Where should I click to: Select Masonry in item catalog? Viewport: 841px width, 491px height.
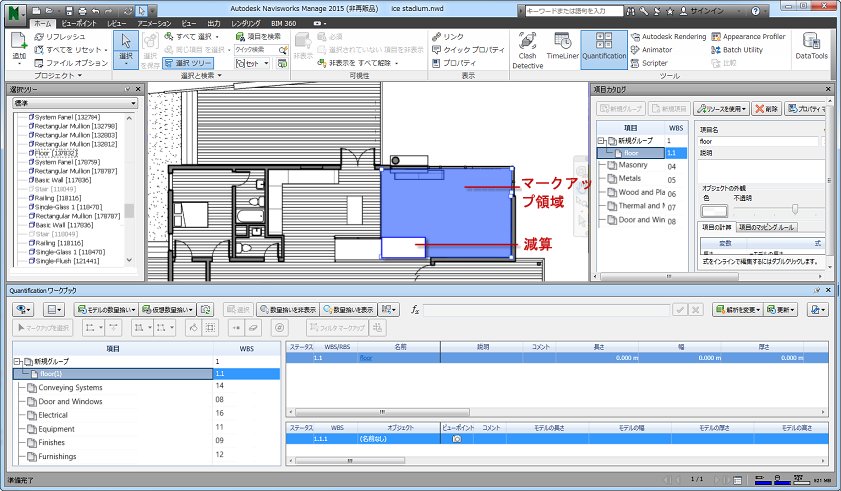pos(632,165)
